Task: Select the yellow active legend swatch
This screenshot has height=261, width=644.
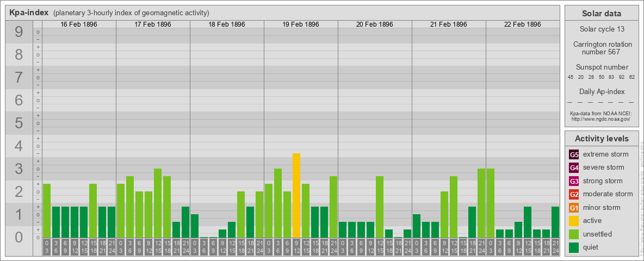Action: (574, 221)
